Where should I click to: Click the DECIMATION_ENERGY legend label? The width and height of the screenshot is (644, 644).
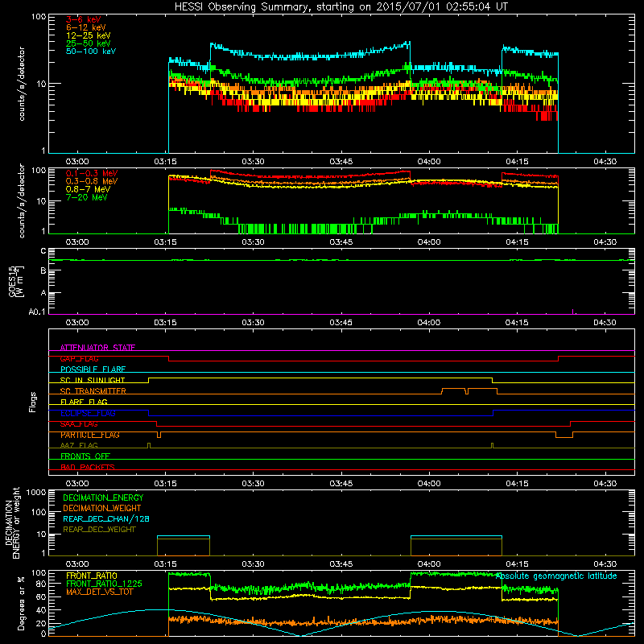[103, 497]
